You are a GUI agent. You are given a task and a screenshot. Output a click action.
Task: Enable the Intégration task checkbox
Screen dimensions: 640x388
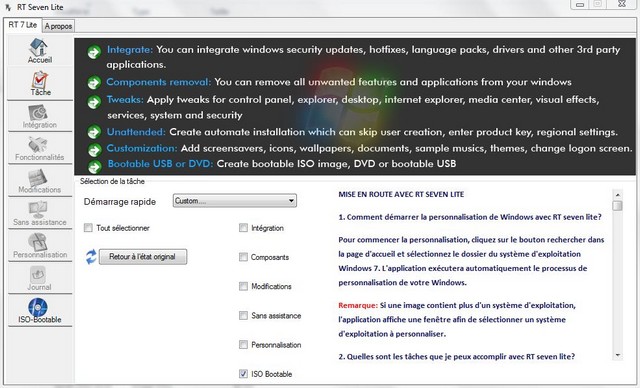pos(243,228)
